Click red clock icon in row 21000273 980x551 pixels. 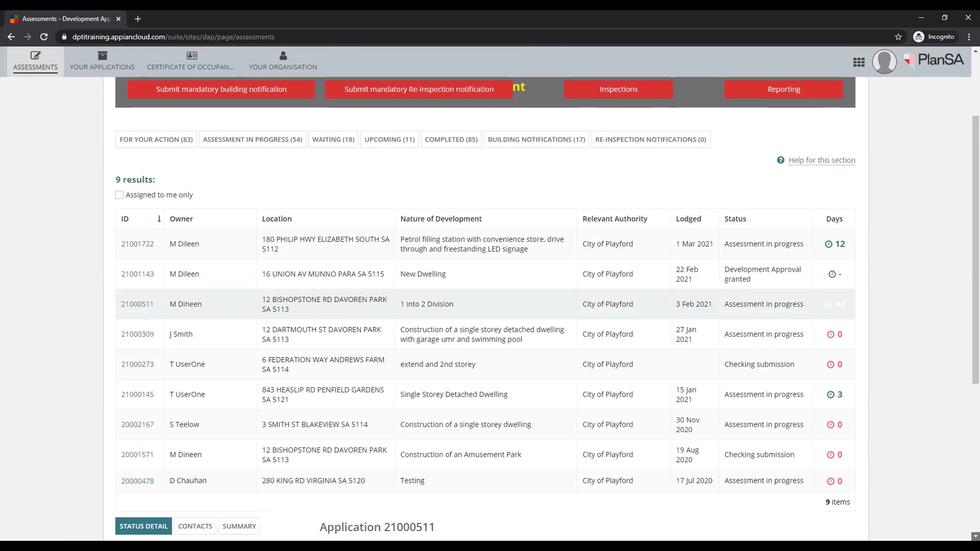(830, 364)
